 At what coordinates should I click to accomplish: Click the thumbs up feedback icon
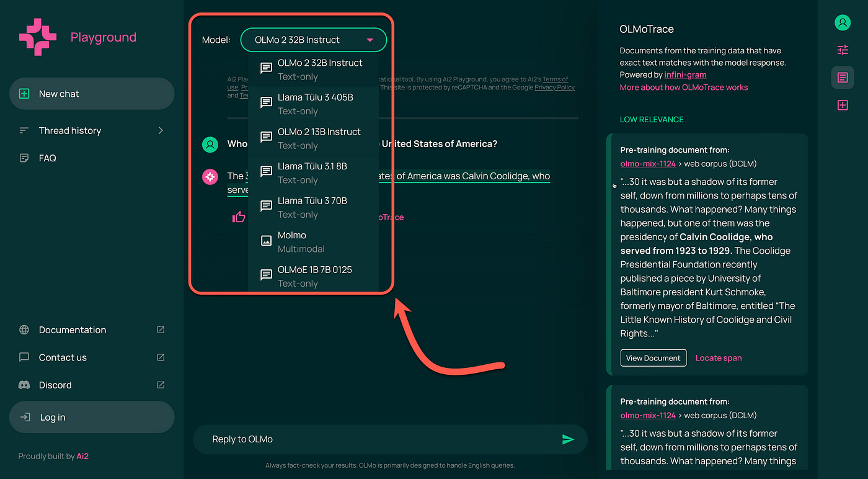point(239,217)
